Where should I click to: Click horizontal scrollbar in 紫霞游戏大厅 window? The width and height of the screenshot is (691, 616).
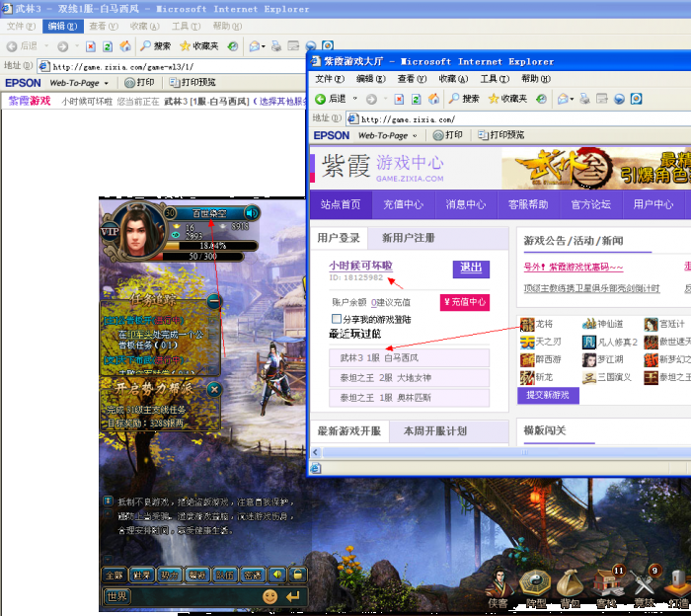(x=504, y=452)
